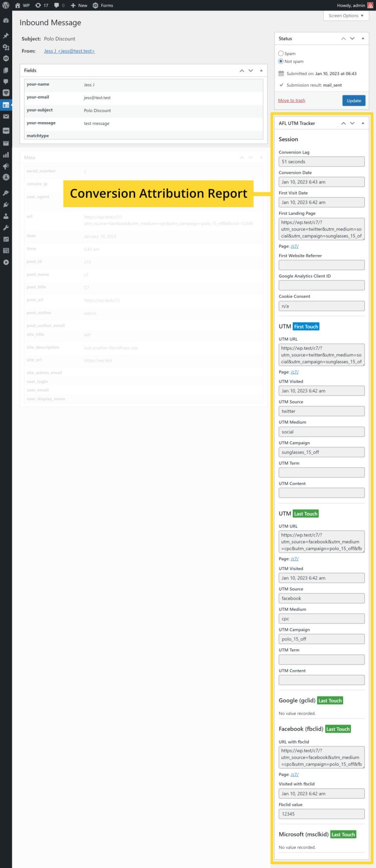This screenshot has height=868, width=376.
Task: Click the your-email value jess@test.test
Action: (97, 98)
